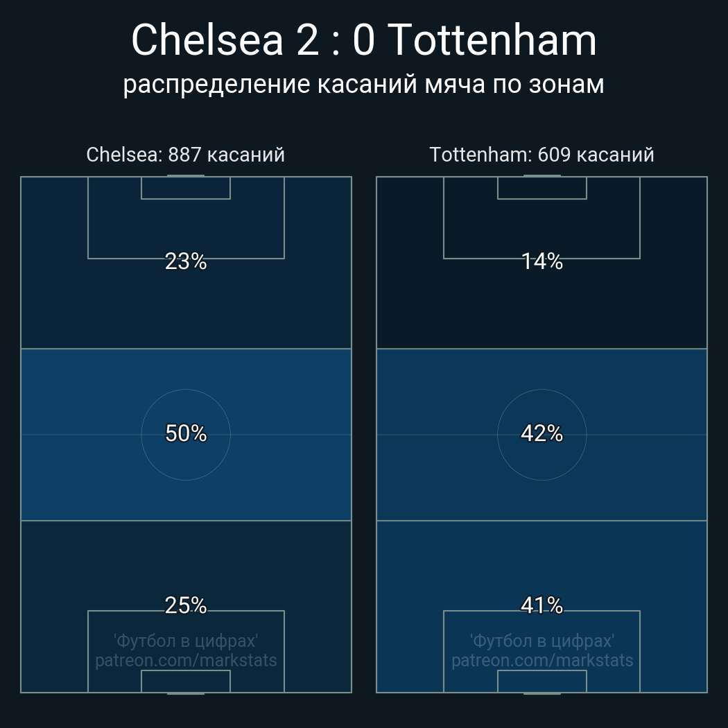The image size is (728, 728).
Task: Click the center circle on Tottenham pitch
Action: point(541,435)
